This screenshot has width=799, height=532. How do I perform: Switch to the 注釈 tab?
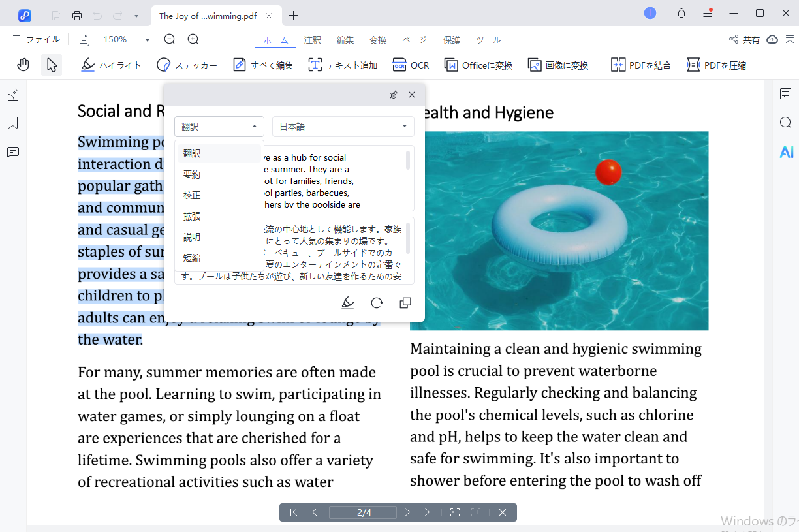[313, 40]
